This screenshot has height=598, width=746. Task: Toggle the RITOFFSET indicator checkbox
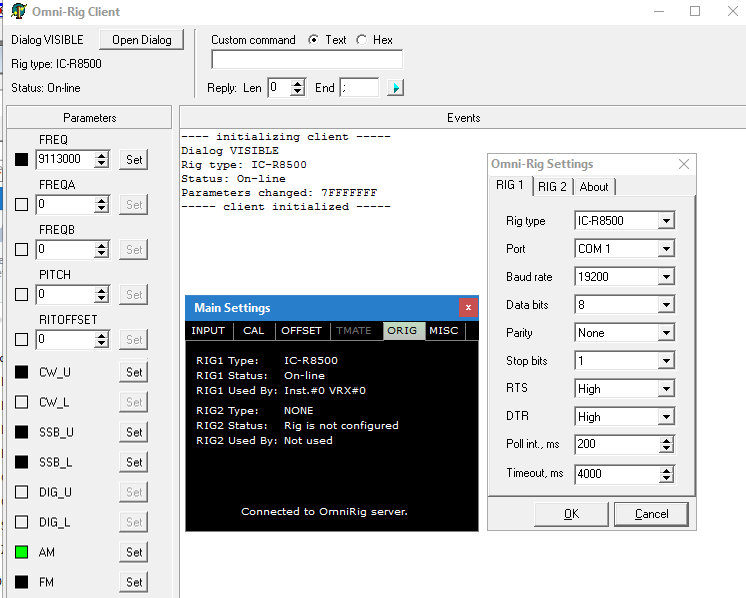click(x=21, y=339)
